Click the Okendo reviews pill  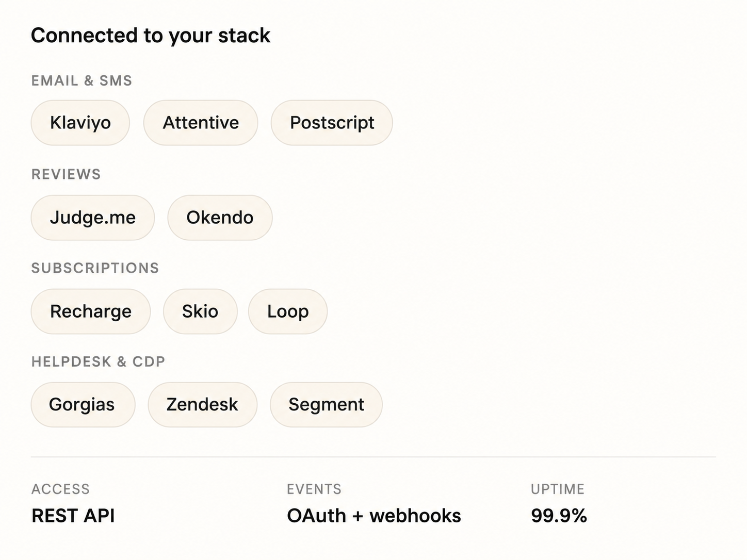(x=220, y=218)
